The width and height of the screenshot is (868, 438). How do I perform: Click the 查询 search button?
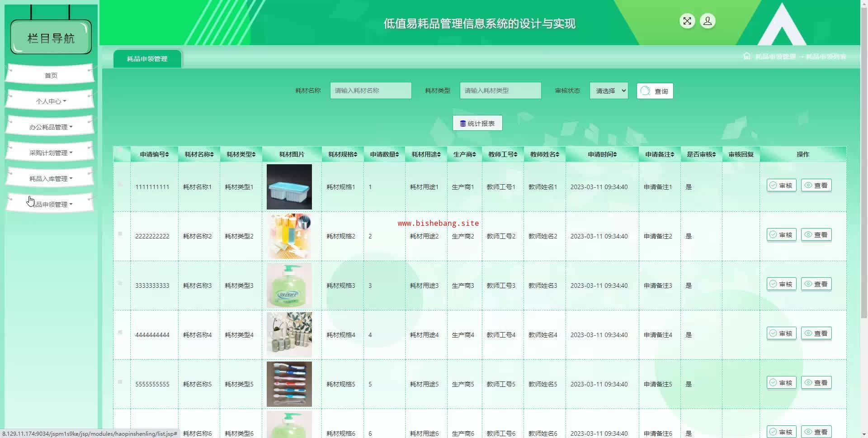[655, 91]
